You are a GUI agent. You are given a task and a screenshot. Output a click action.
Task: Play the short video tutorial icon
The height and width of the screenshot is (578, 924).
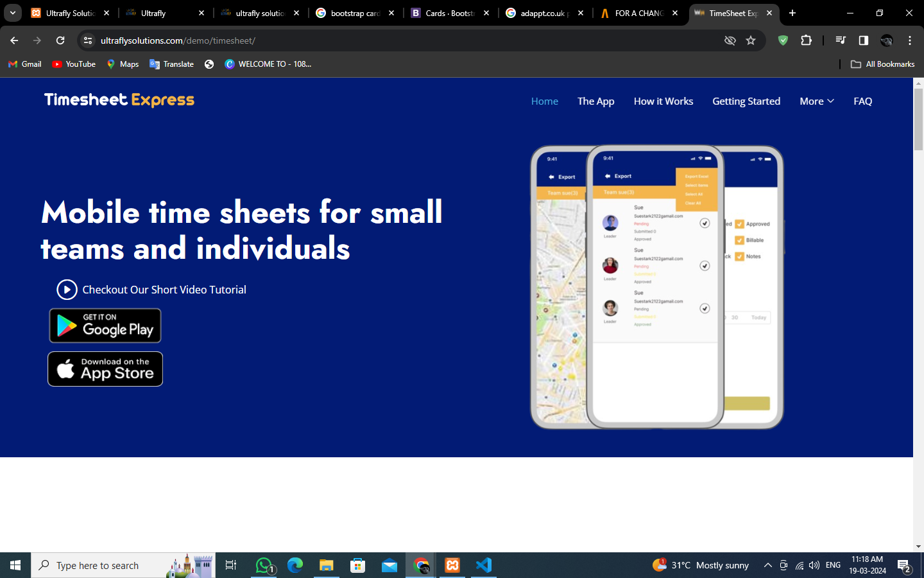pos(67,290)
